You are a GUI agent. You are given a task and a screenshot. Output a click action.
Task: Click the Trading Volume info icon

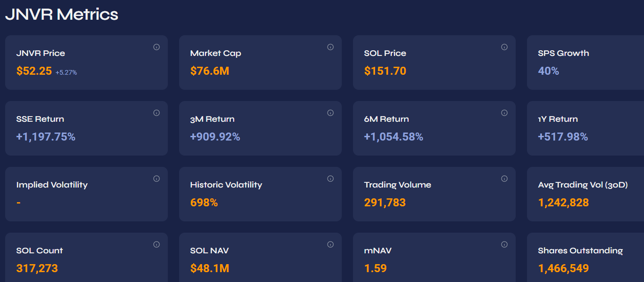point(504,179)
